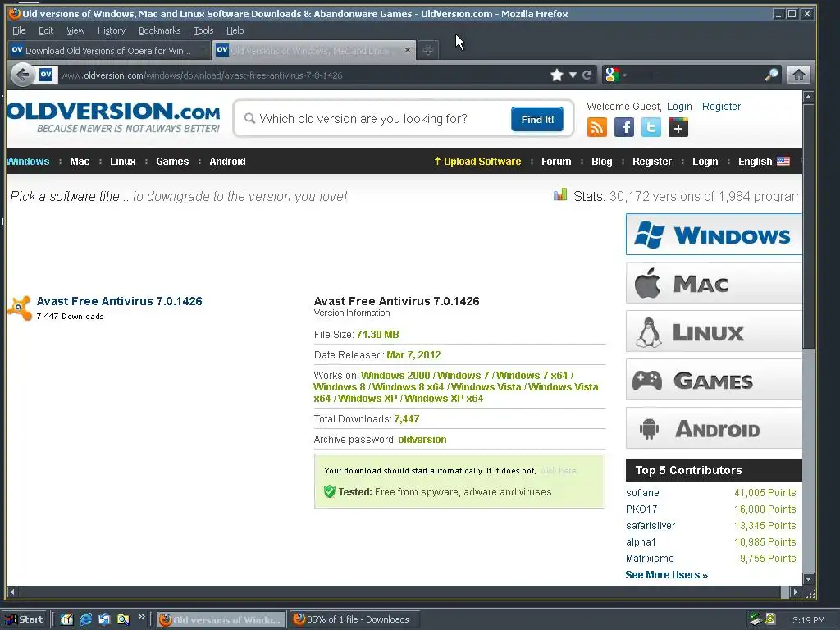Open the Avast Free Antivirus 7.0.1426 title link
This screenshot has height=630, width=840.
point(120,301)
